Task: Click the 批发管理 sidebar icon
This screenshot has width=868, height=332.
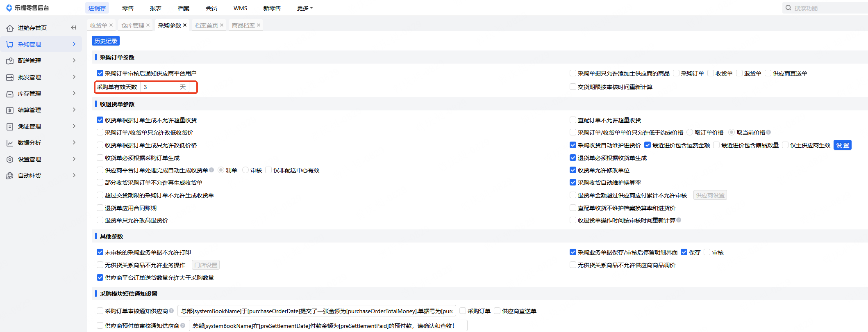Action: [10, 77]
